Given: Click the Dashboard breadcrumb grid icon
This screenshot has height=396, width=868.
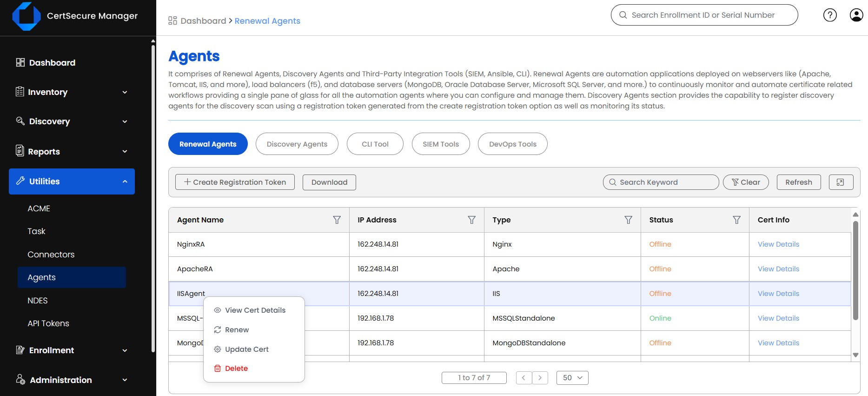Looking at the screenshot, I should [172, 20].
